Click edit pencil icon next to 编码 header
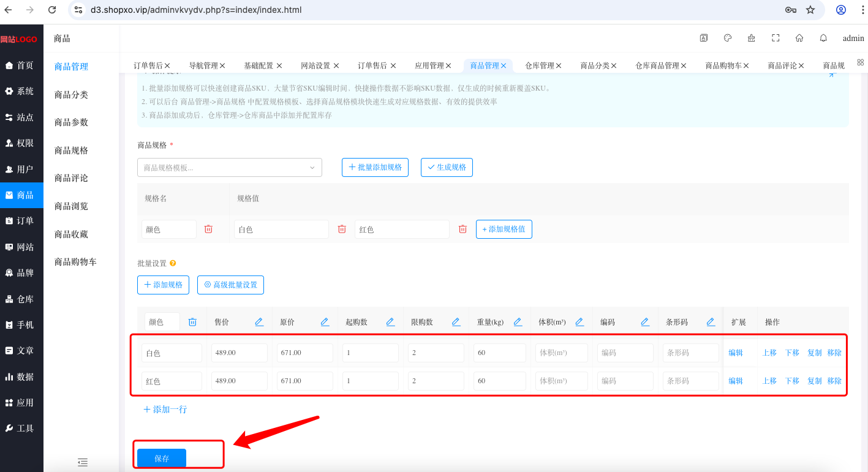The image size is (868, 472). pos(645,322)
